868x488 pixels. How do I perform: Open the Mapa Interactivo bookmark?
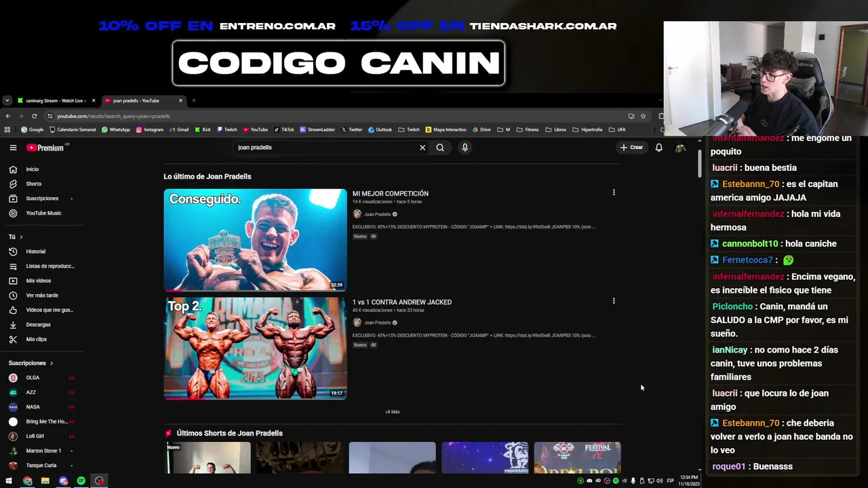446,129
